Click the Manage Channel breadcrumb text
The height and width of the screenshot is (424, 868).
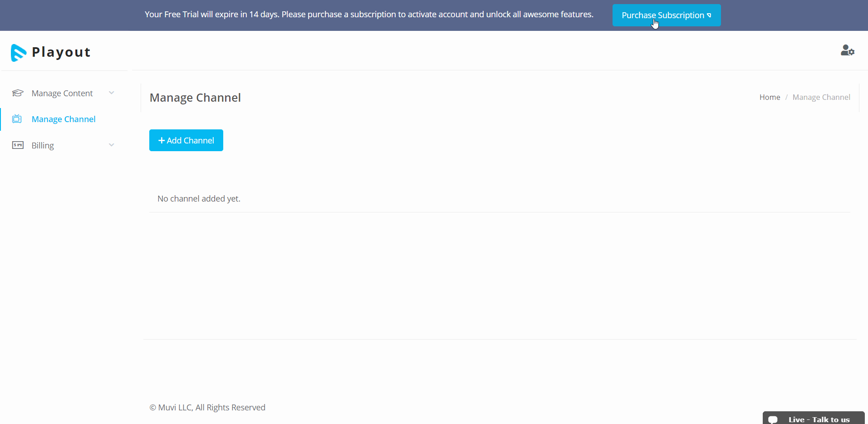pyautogui.click(x=821, y=97)
